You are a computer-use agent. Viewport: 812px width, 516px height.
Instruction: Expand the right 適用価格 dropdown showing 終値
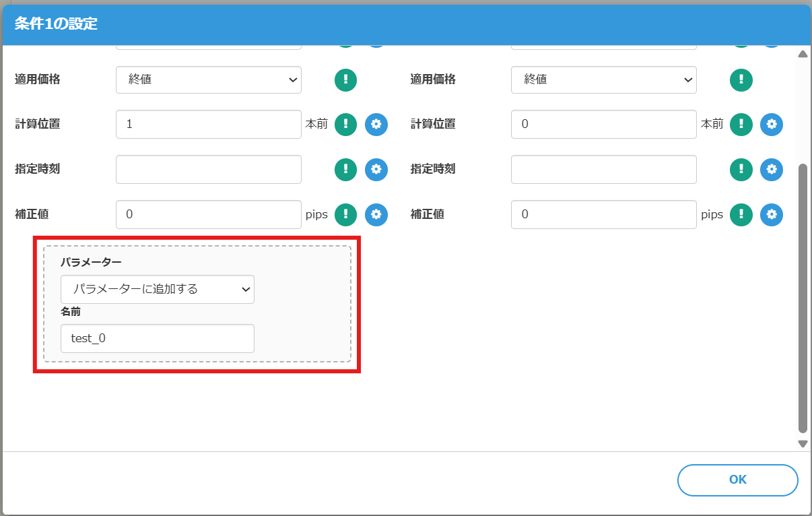[603, 79]
